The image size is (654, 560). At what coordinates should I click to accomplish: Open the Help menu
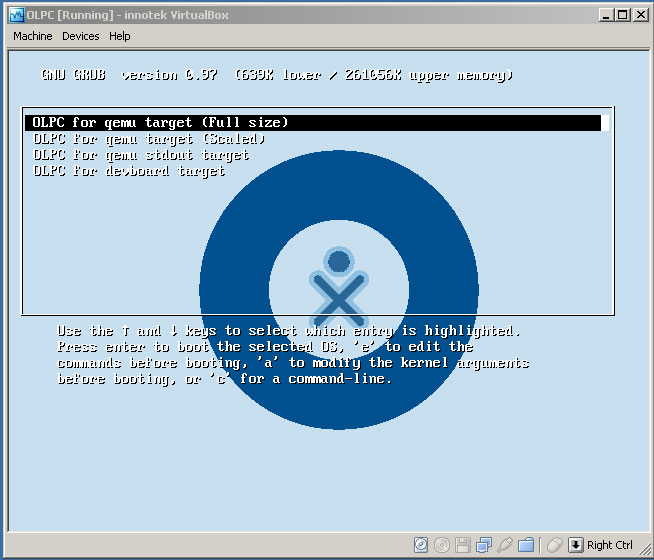pyautogui.click(x=120, y=36)
